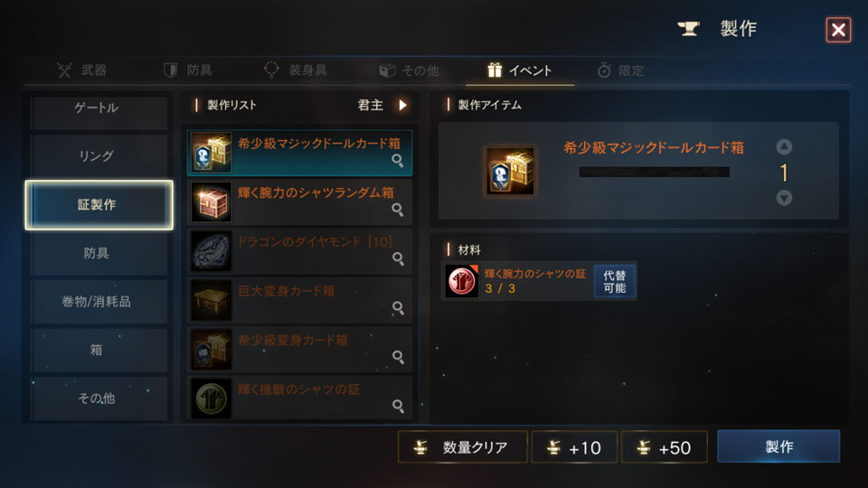The height and width of the screenshot is (488, 868).
Task: Click the 輝く腕力のシャツの証 material icon
Action: (462, 281)
